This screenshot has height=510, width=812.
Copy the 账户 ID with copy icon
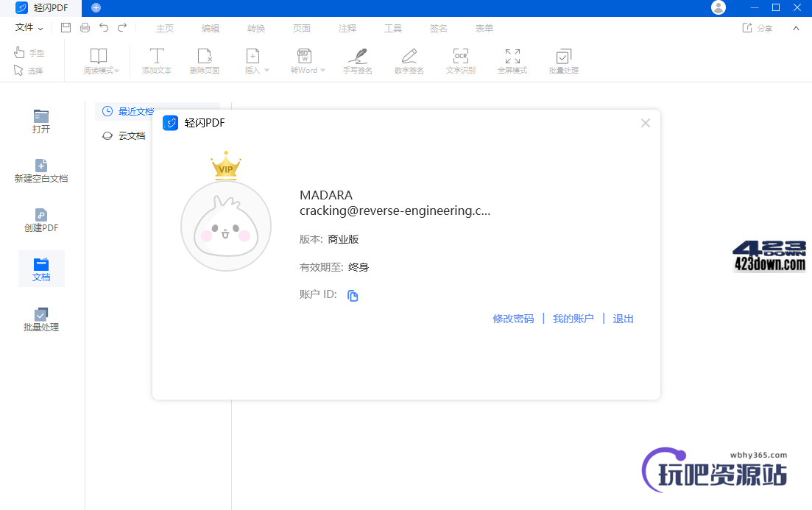(353, 295)
